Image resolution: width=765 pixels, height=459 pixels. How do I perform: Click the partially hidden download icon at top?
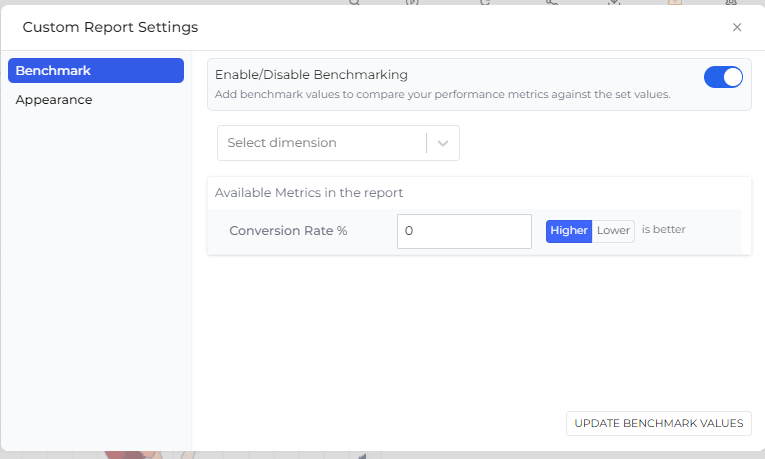(x=614, y=2)
